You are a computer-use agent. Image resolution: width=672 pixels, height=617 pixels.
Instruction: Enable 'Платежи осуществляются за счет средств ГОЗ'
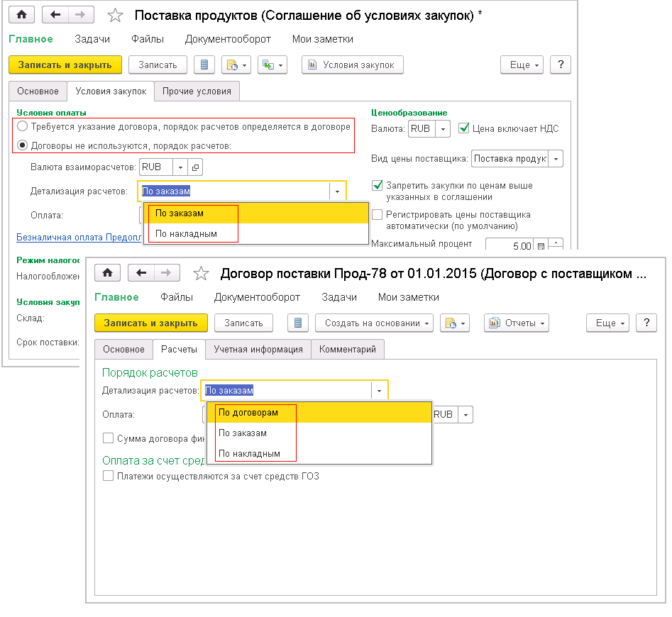(x=109, y=477)
